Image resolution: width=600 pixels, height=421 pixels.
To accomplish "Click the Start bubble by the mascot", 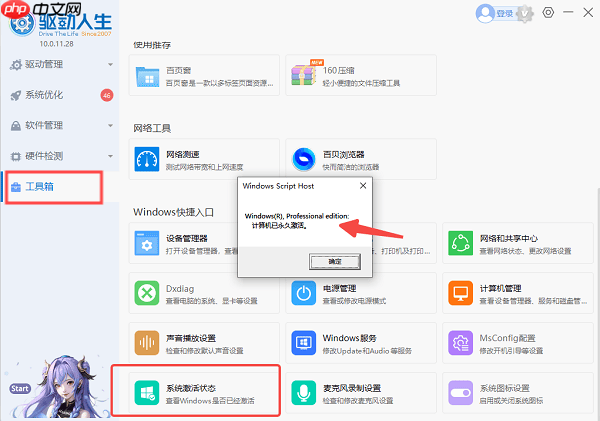I will point(20,388).
